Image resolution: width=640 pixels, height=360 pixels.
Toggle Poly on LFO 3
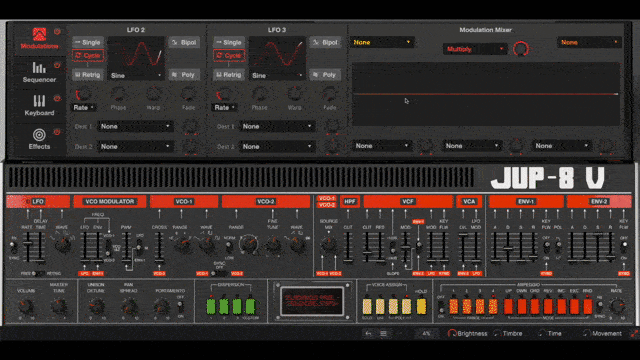coord(325,75)
